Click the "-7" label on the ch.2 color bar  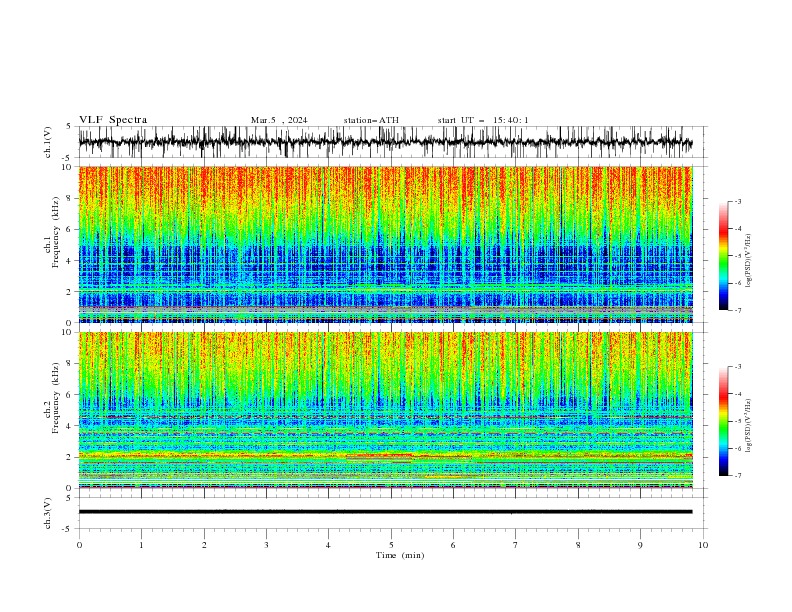pyautogui.click(x=738, y=476)
